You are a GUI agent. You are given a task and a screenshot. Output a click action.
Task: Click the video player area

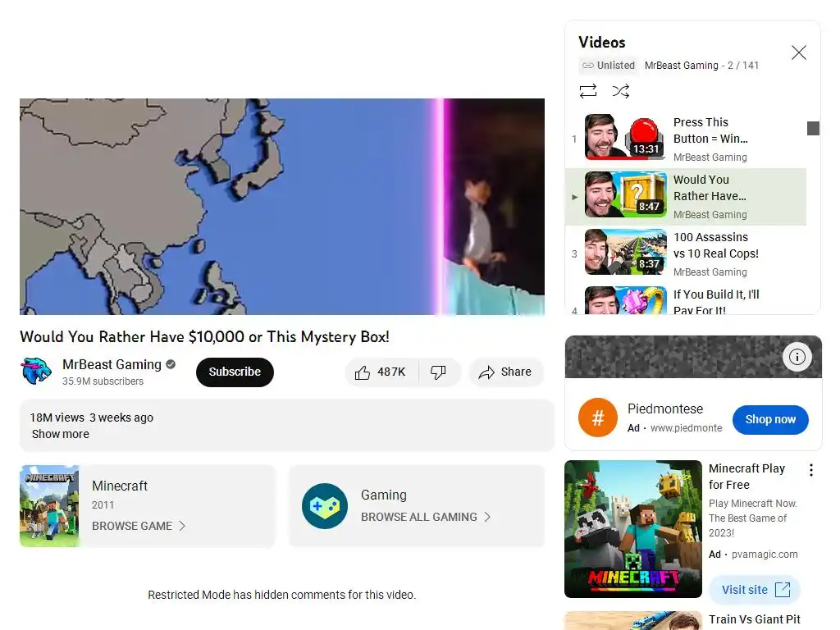(282, 206)
